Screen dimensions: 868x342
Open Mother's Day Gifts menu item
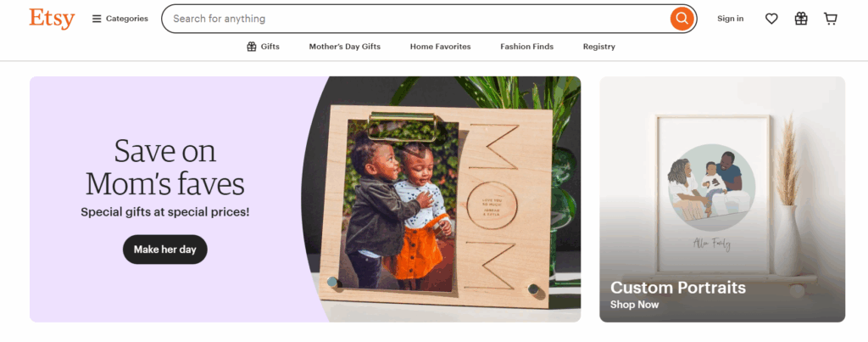pyautogui.click(x=344, y=47)
